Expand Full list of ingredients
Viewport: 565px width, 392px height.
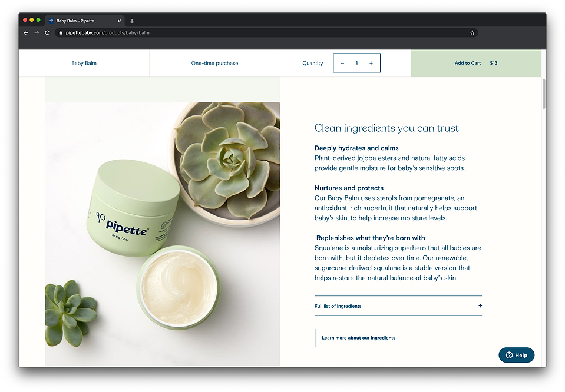(x=398, y=306)
